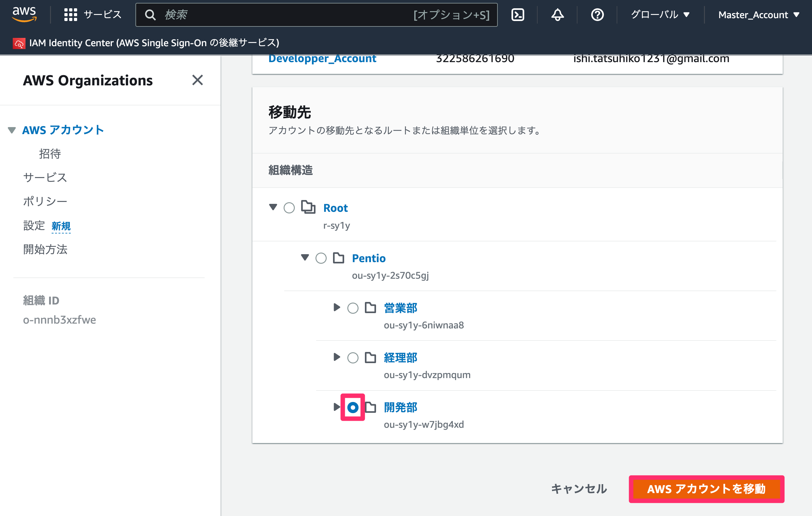This screenshot has width=812, height=516.
Task: Open the グローバル region dropdown
Action: [x=660, y=14]
